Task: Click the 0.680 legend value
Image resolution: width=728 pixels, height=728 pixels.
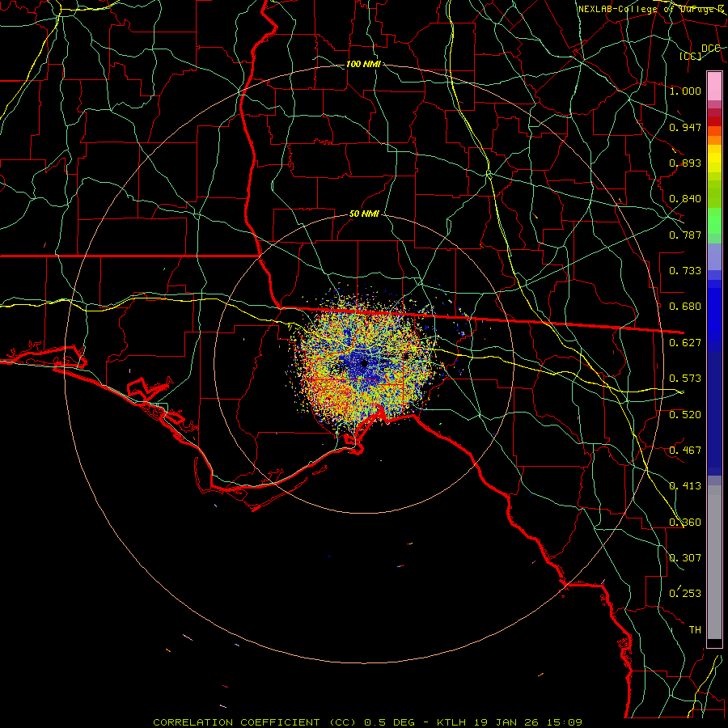Action: 685,307
